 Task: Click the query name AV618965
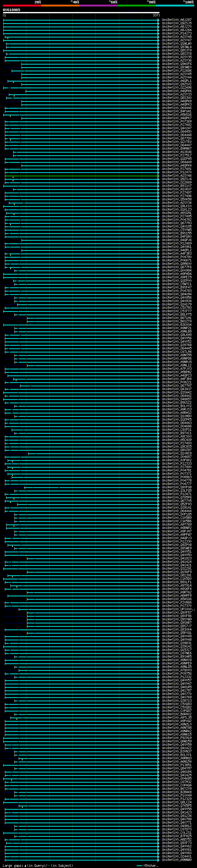[11, 10]
